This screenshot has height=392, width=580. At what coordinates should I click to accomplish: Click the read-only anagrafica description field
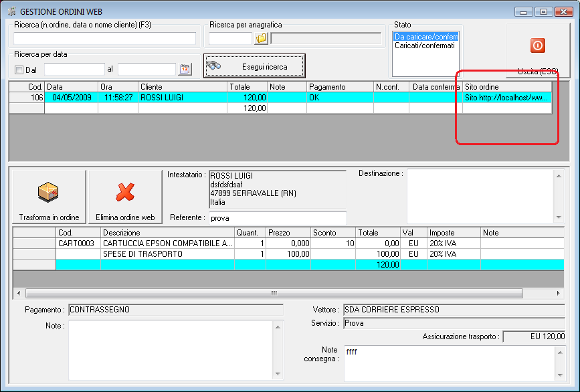326,38
